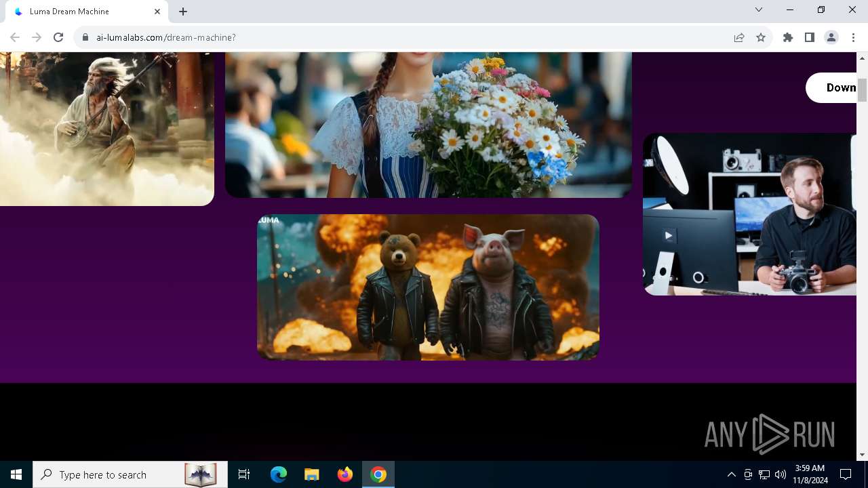Viewport: 868px width, 488px height.
Task: Open the Windows Start menu
Action: (16, 474)
